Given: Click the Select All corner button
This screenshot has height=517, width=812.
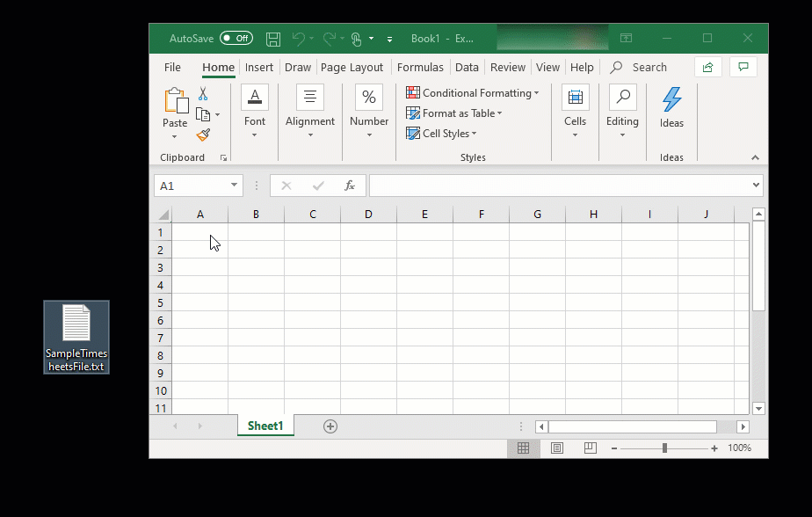Looking at the screenshot, I should 163,215.
